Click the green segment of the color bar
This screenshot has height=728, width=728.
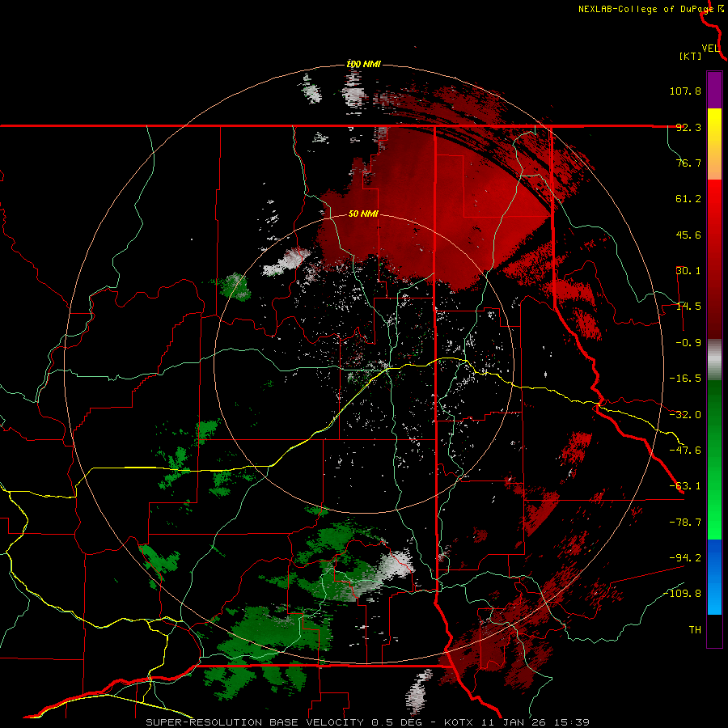click(x=714, y=459)
